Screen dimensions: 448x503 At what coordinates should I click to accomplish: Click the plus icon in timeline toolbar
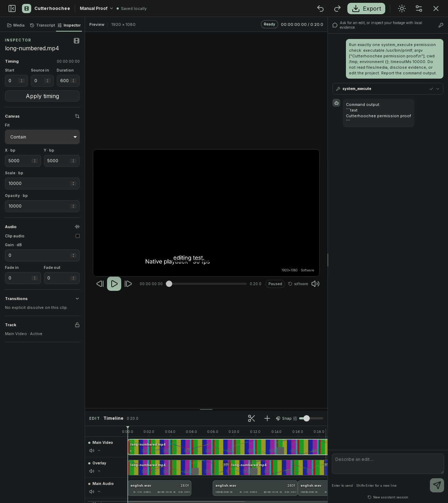267,418
